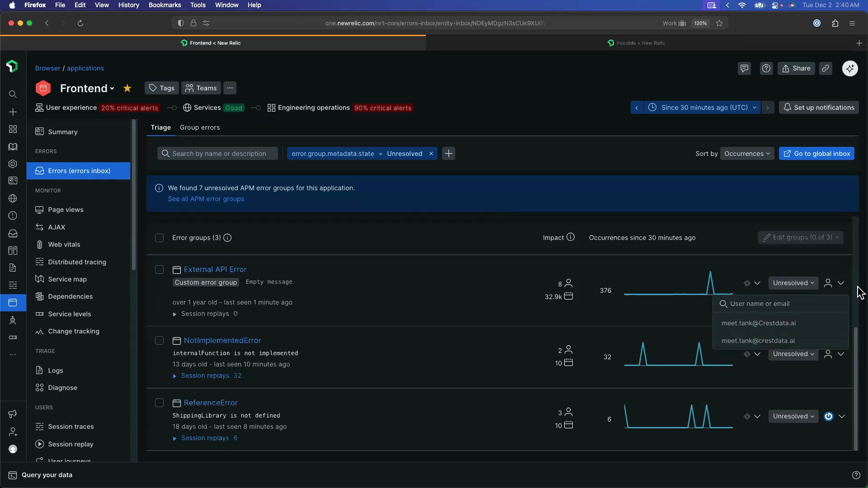Click the favorite star next to Frontend
This screenshot has width=868, height=488.
tap(127, 88)
